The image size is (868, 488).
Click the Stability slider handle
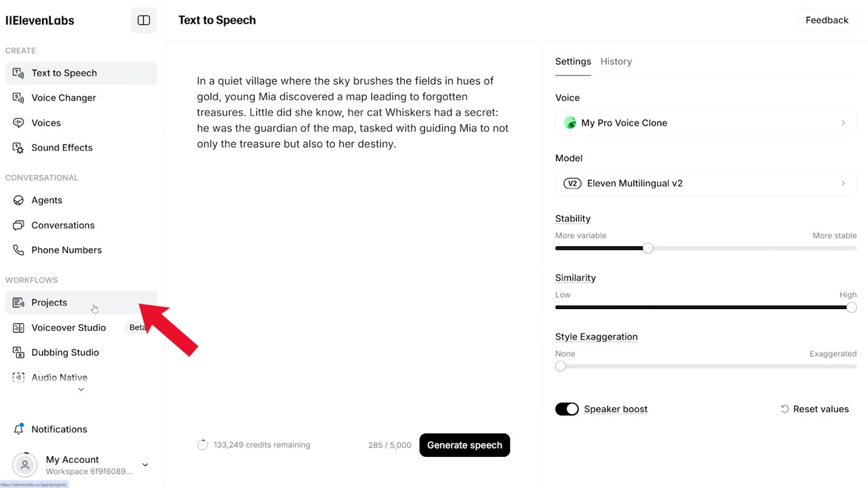click(x=648, y=248)
